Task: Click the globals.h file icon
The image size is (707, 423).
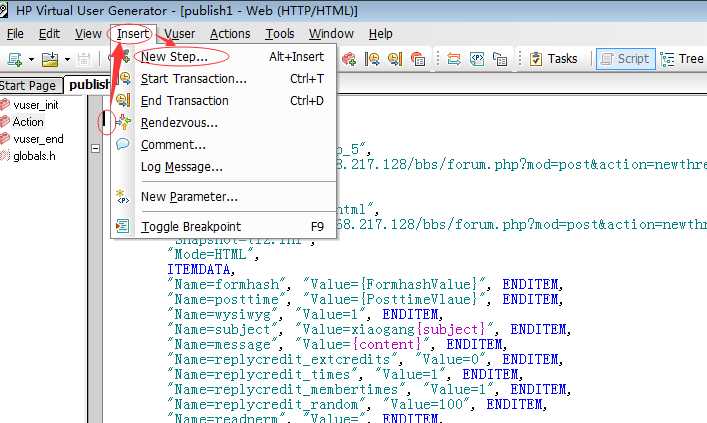Action: coord(5,156)
